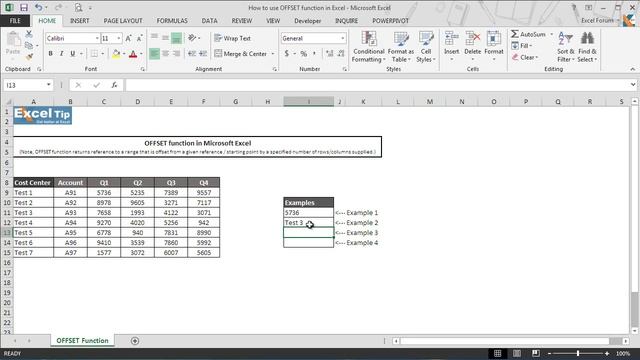Viewport: 640px width, 360px height.
Task: Set center horizontal alignment
Action: coord(165,53)
